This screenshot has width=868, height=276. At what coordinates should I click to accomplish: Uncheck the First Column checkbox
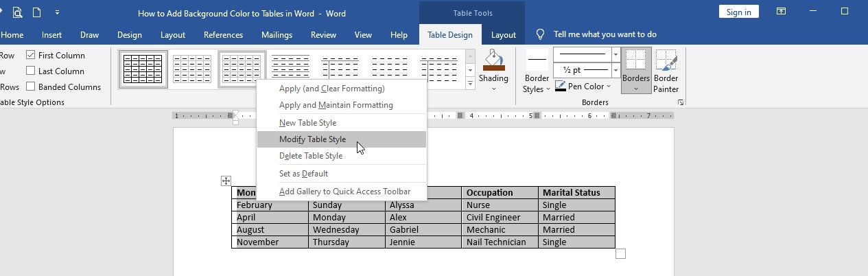pyautogui.click(x=31, y=55)
